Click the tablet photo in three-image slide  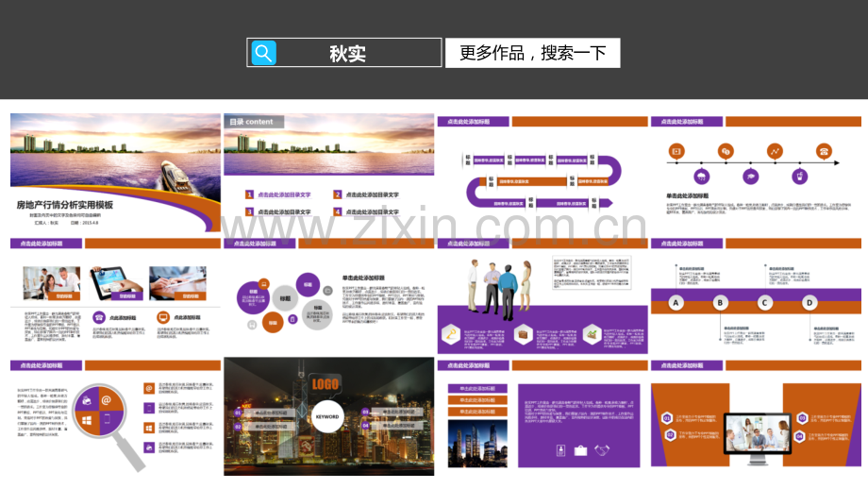(116, 280)
